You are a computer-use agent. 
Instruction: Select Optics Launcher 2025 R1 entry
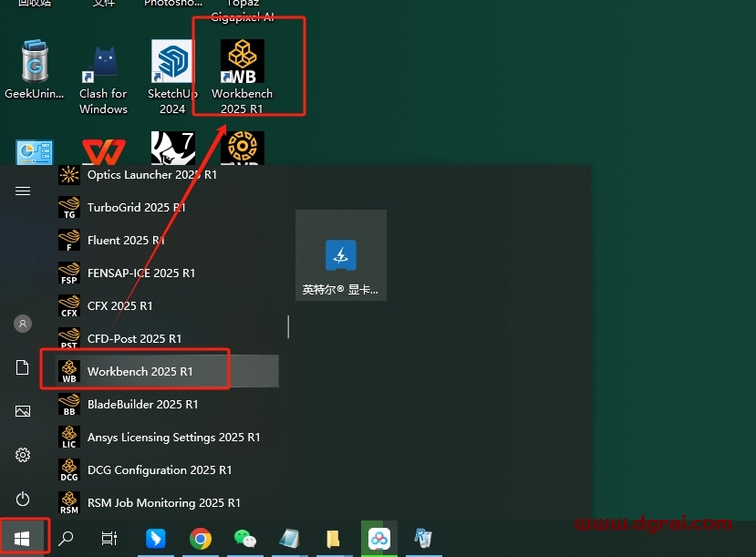tap(168, 174)
